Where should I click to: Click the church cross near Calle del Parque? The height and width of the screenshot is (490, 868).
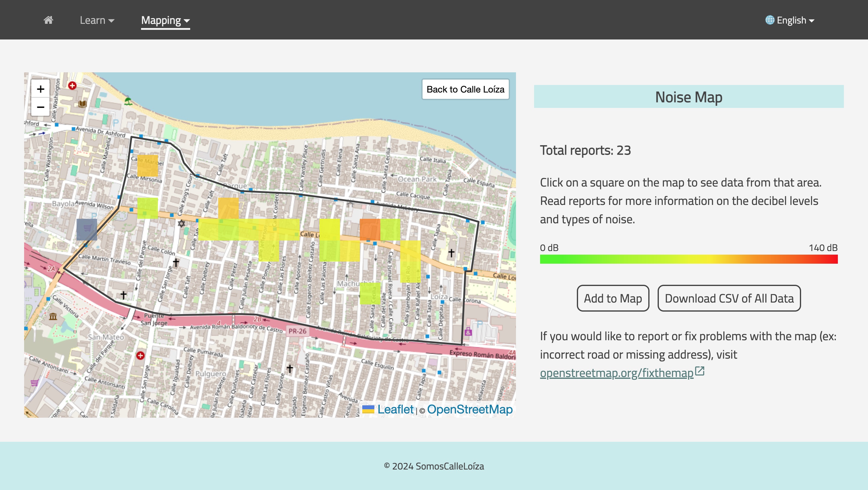(x=124, y=295)
